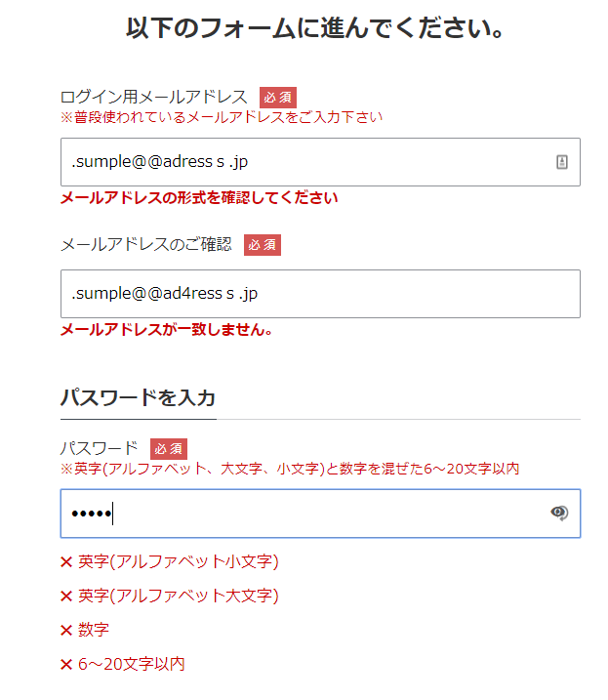The width and height of the screenshot is (608, 700).
Task: Click the メールアドレスが一致しません error message
Action: 166,329
